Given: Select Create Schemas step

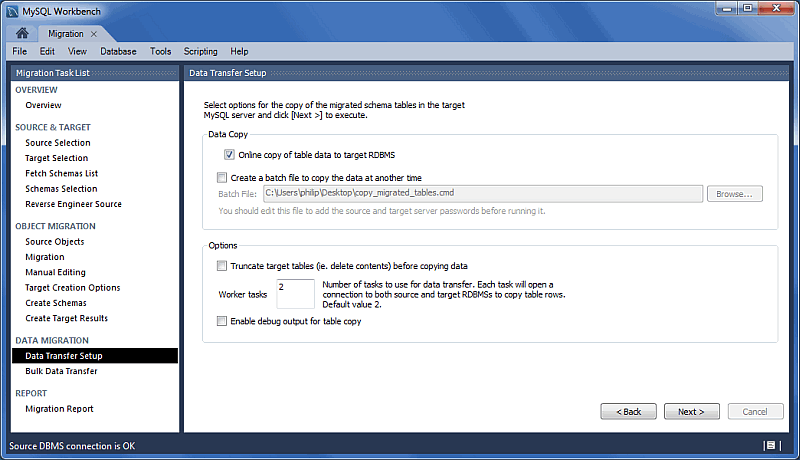Looking at the screenshot, I should click(x=56, y=303).
